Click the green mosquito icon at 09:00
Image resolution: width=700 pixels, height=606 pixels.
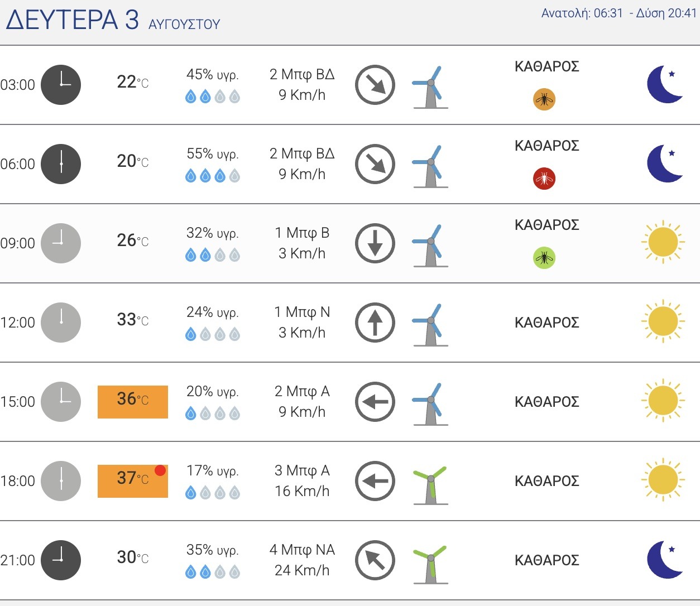544,258
